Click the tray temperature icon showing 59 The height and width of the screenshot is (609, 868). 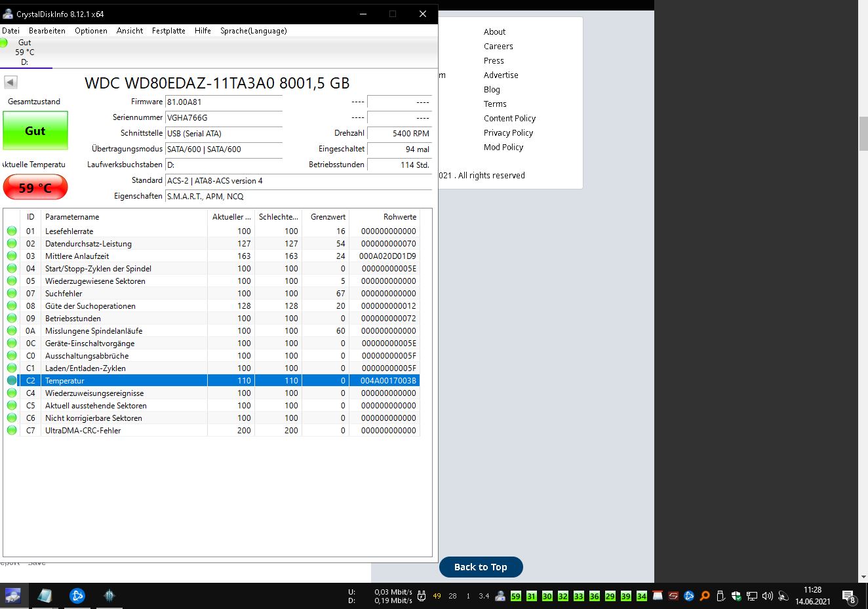(516, 596)
